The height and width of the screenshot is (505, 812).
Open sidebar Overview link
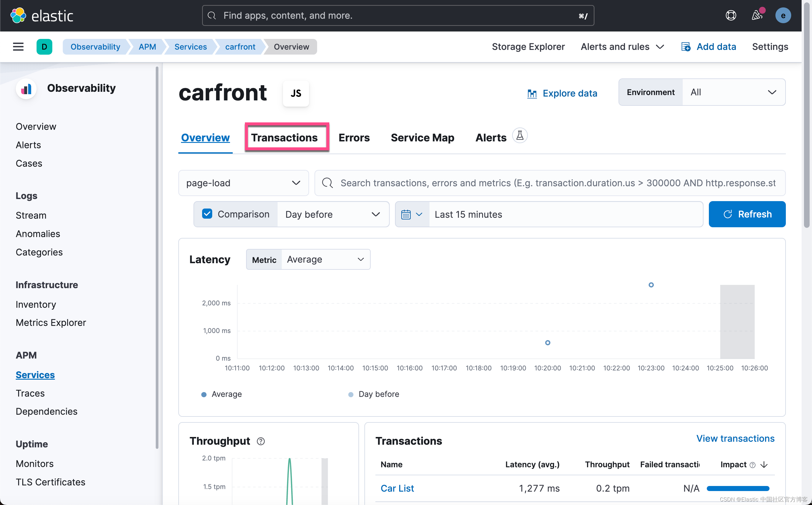[x=36, y=127]
